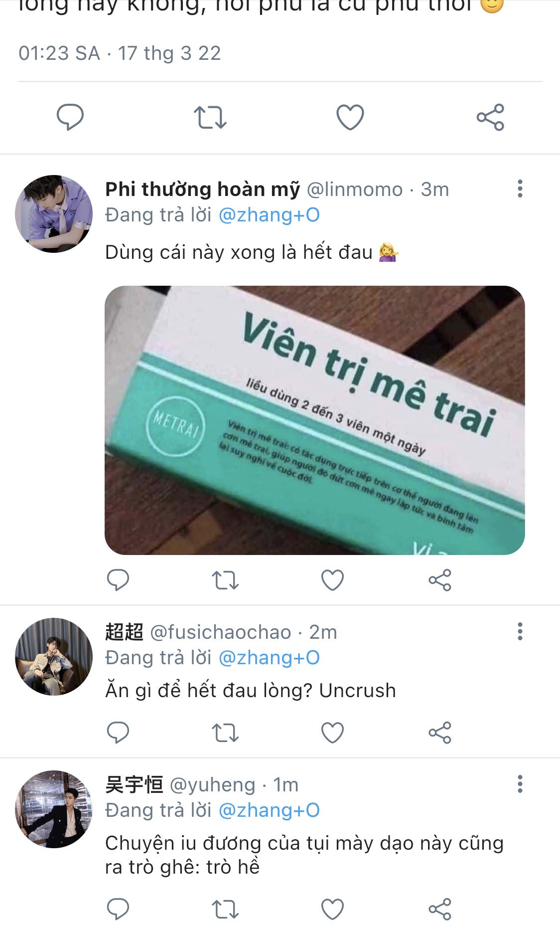
Task: Open Phi thường hoàn mỹ profile avatar
Action: (54, 213)
